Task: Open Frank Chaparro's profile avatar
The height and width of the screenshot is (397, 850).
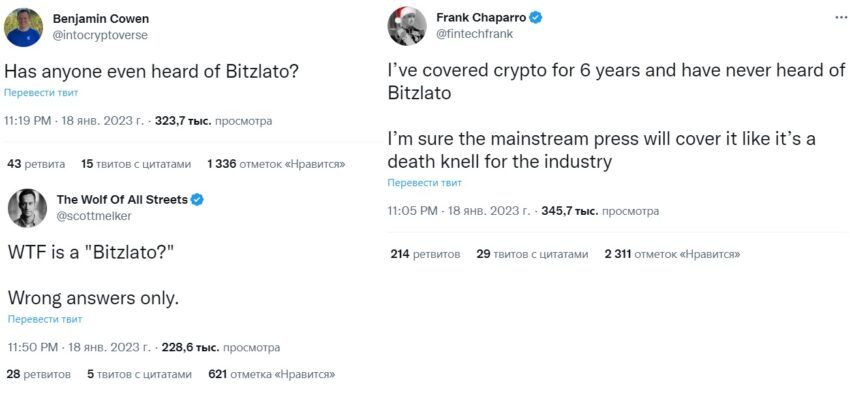Action: click(407, 26)
